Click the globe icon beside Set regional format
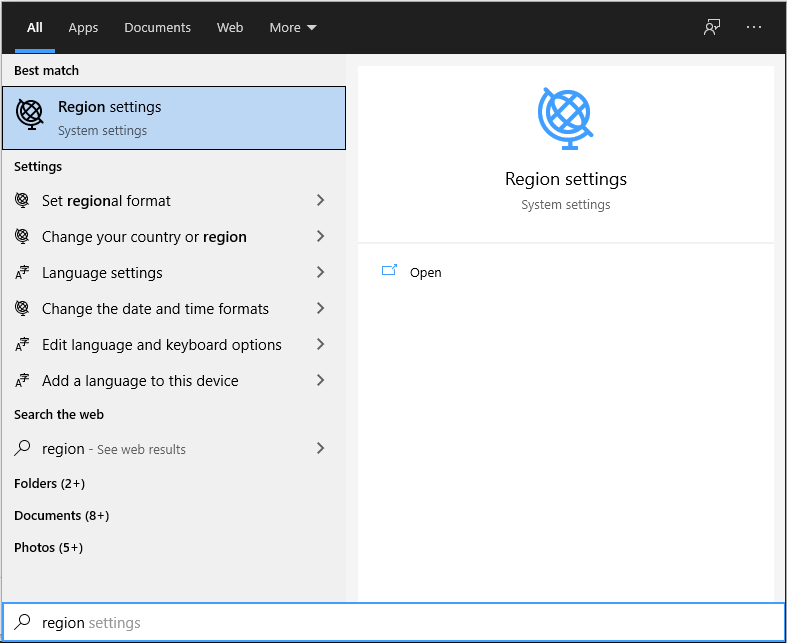The image size is (787, 643). [22, 200]
